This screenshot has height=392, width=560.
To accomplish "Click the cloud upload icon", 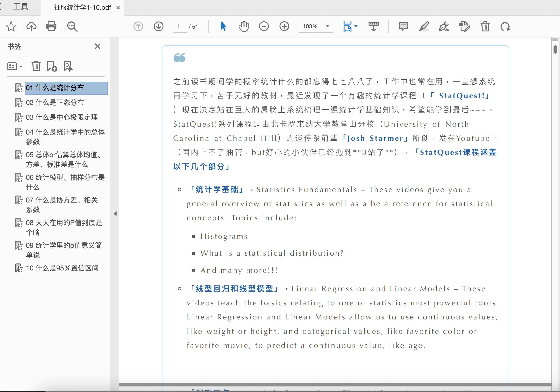I will pos(31,26).
